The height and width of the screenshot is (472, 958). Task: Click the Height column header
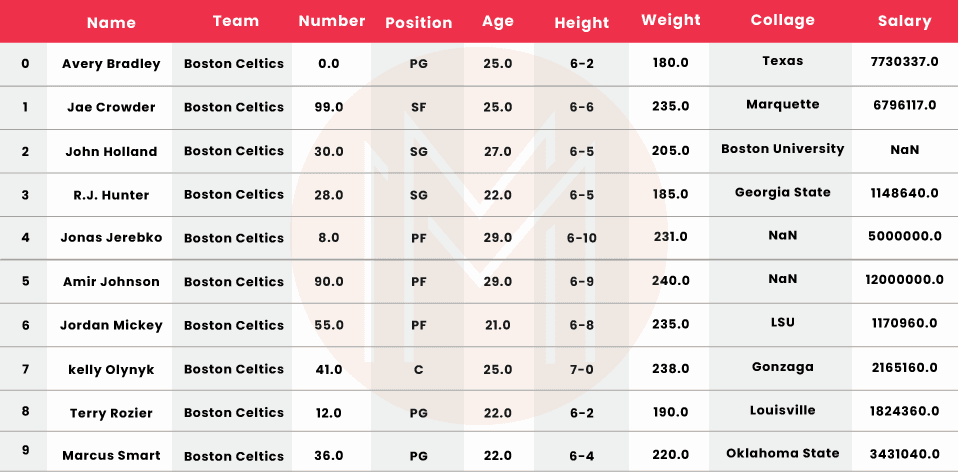tap(581, 22)
